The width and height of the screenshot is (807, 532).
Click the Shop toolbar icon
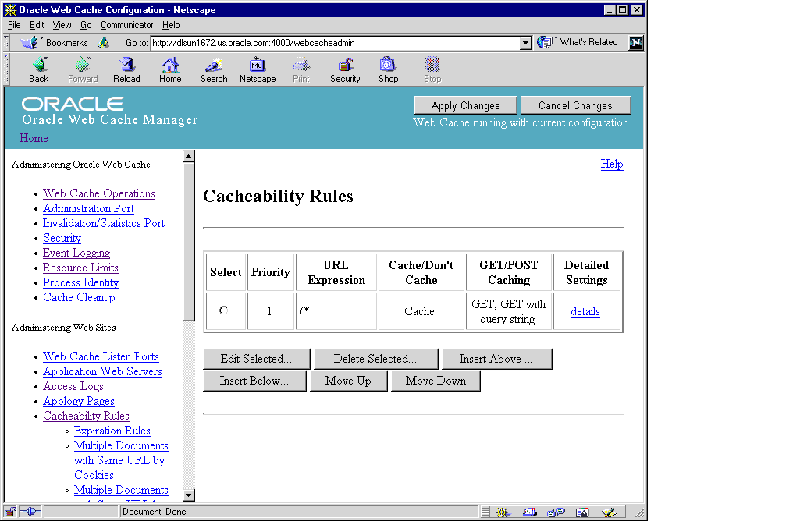click(388, 70)
